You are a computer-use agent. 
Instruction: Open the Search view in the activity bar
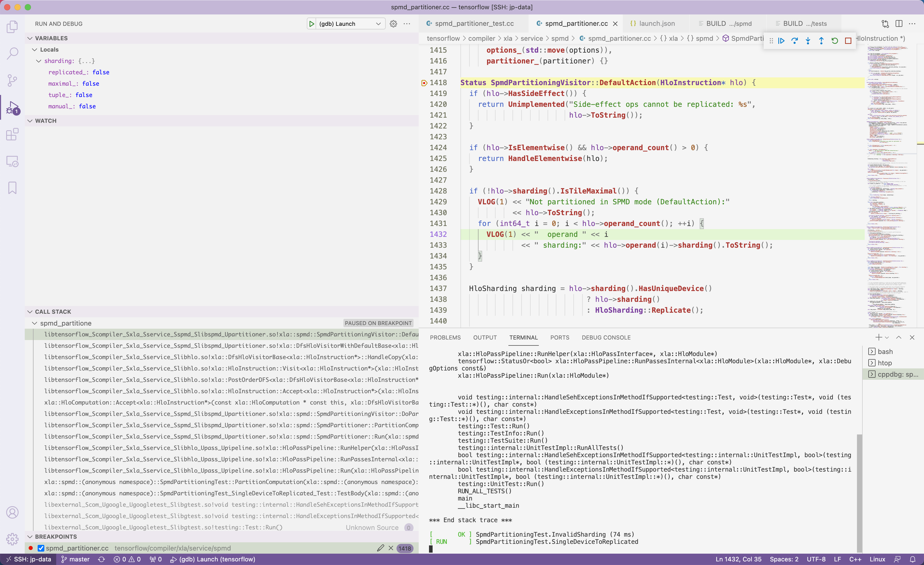pos(12,53)
